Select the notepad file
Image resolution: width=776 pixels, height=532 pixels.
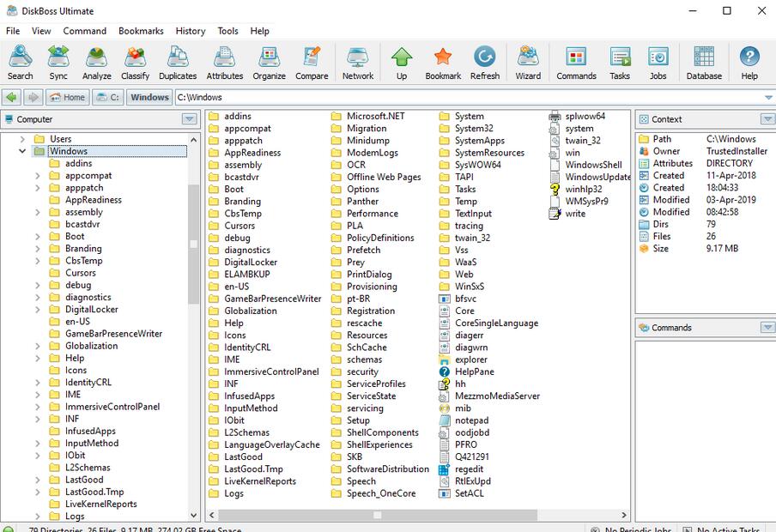[x=464, y=420]
